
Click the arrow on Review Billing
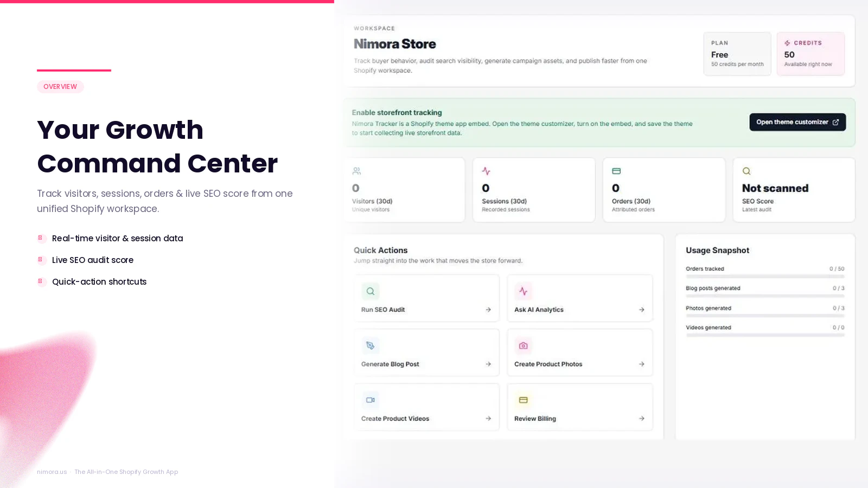[642, 419]
